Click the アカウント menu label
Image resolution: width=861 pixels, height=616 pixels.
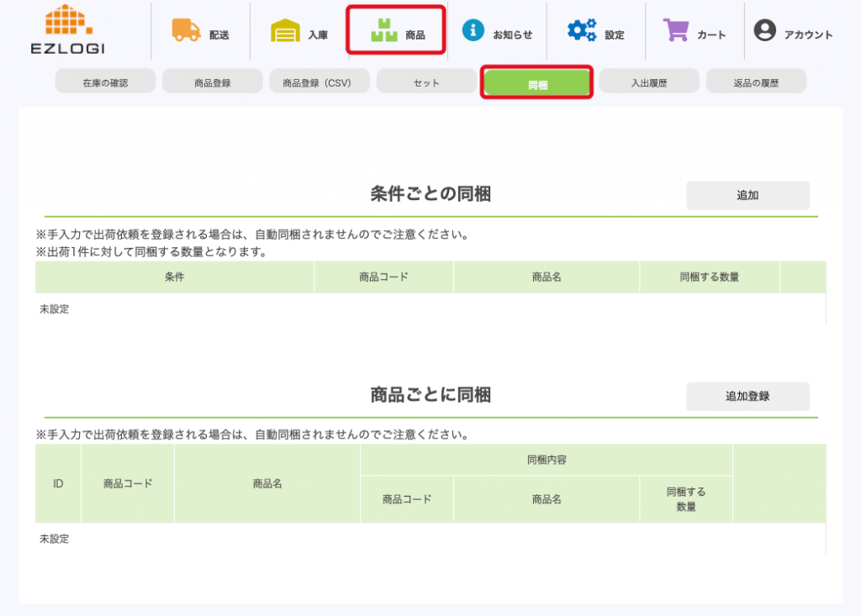(x=808, y=35)
